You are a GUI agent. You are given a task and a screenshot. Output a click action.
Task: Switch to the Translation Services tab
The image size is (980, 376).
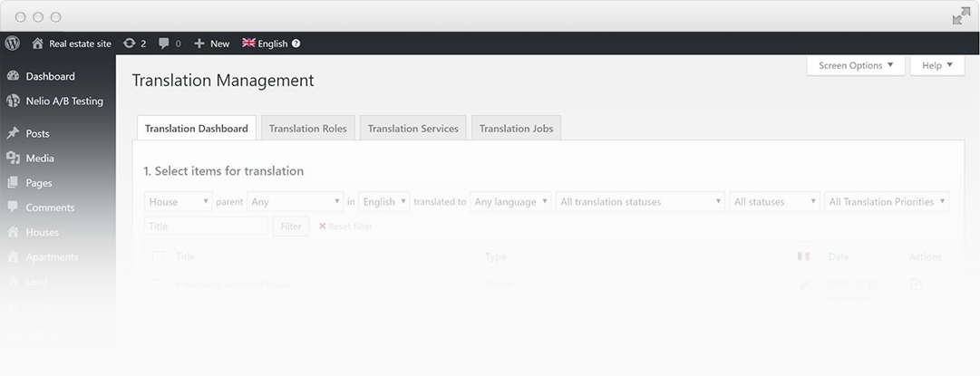point(412,129)
